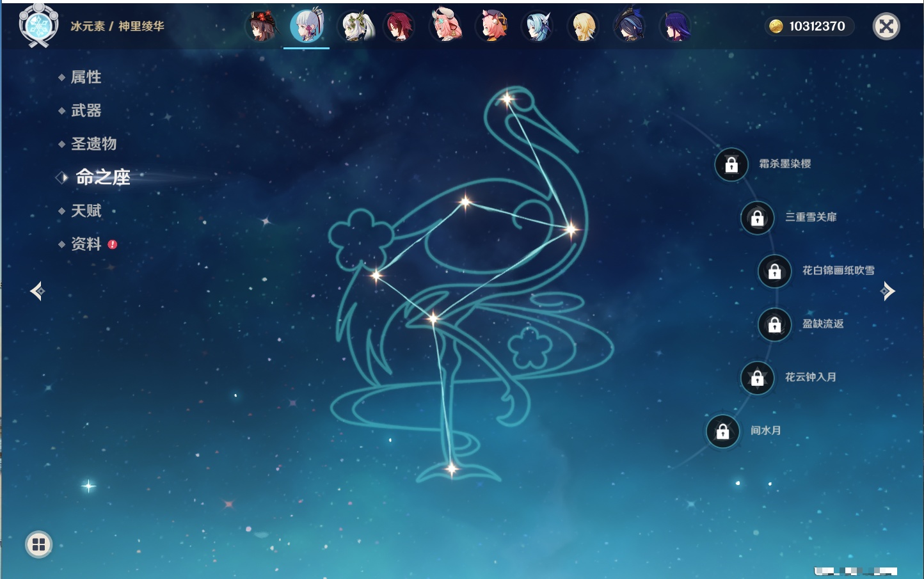Image resolution: width=924 pixels, height=579 pixels.
Task: Click the Mora coin icon
Action: (x=776, y=26)
